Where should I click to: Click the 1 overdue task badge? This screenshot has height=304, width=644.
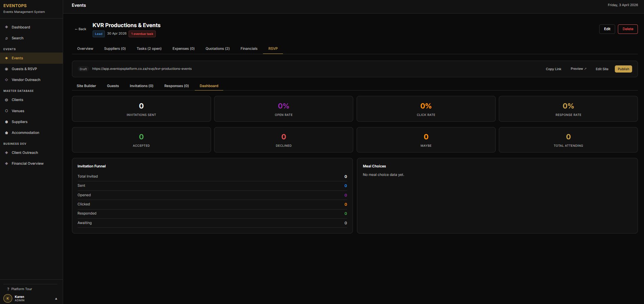tap(142, 34)
